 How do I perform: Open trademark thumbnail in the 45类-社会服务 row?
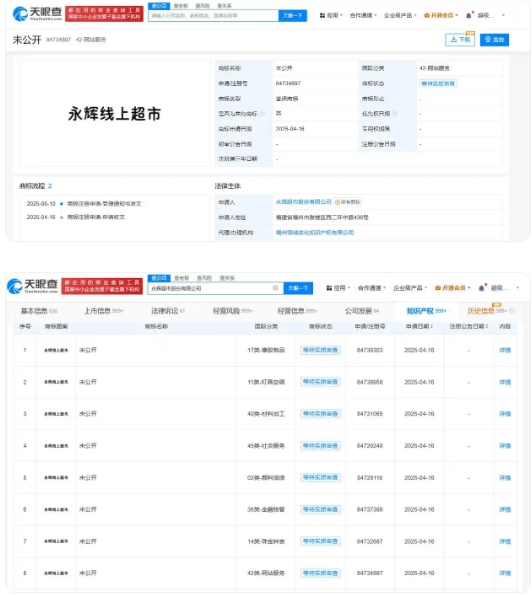coord(56,445)
